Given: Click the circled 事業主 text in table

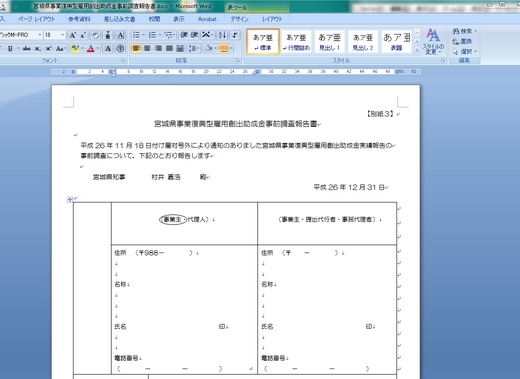Looking at the screenshot, I should (172, 219).
